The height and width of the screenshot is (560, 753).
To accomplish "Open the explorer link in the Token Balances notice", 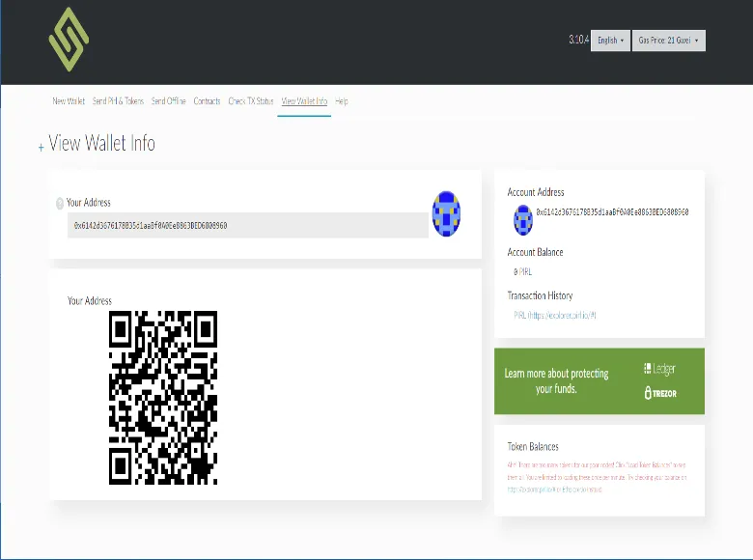I will pos(533,490).
